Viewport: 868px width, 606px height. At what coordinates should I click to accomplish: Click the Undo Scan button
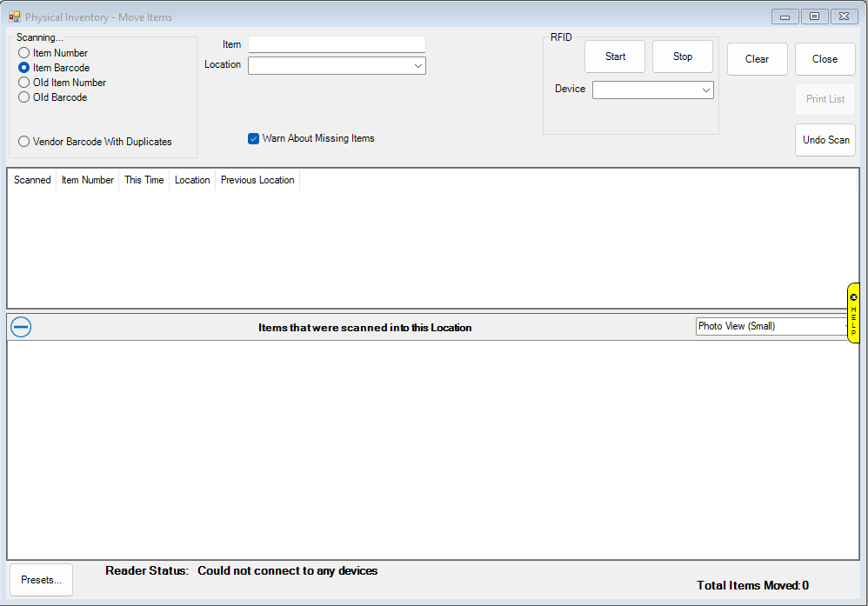click(x=825, y=140)
